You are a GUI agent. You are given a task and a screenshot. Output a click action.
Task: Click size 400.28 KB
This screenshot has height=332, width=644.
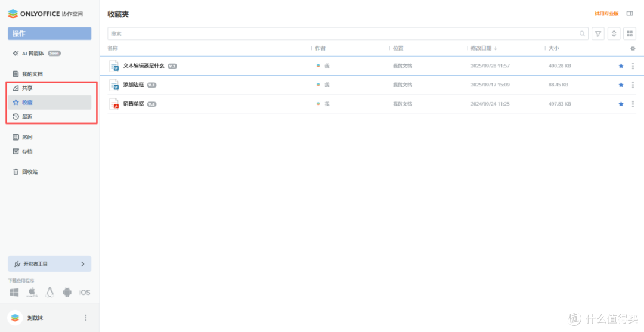click(559, 66)
